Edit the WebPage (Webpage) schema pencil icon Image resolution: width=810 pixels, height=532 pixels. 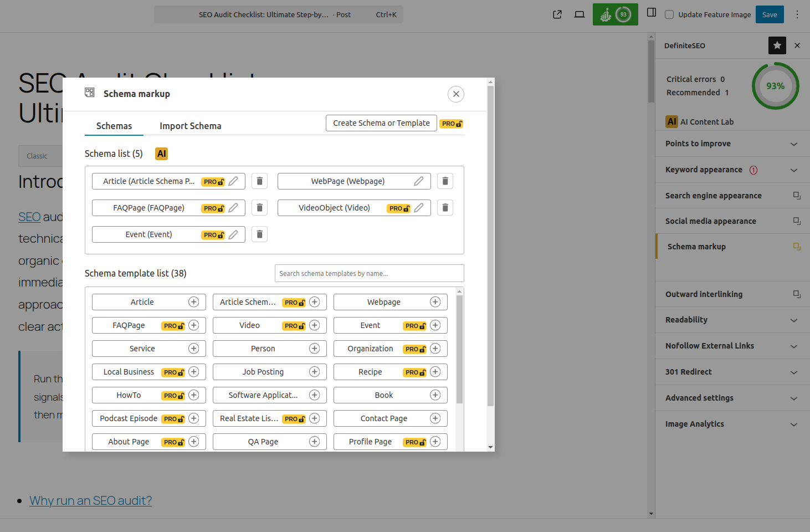pyautogui.click(x=419, y=181)
